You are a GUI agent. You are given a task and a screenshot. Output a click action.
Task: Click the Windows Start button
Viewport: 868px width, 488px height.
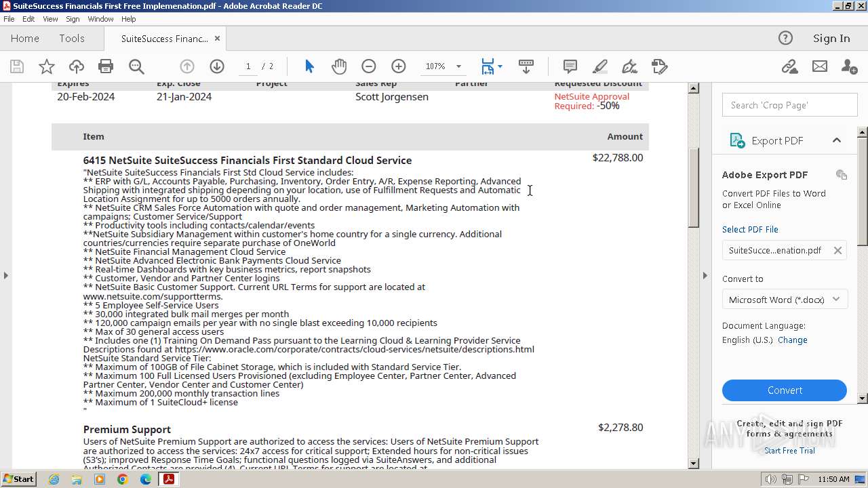click(19, 479)
